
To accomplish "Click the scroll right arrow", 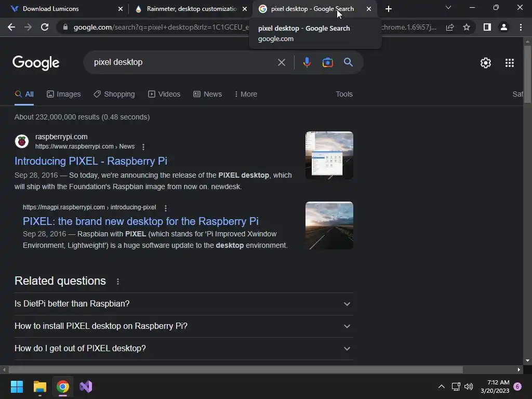I will point(519,369).
